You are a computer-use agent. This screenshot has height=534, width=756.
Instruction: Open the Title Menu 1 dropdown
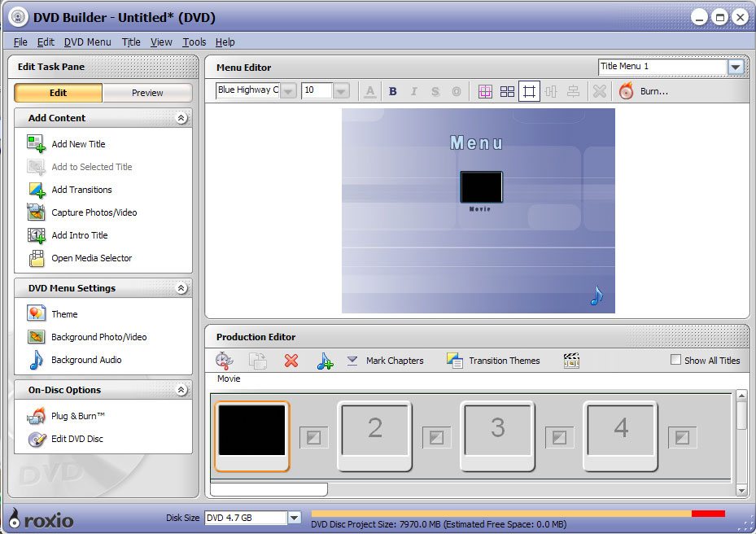point(735,68)
